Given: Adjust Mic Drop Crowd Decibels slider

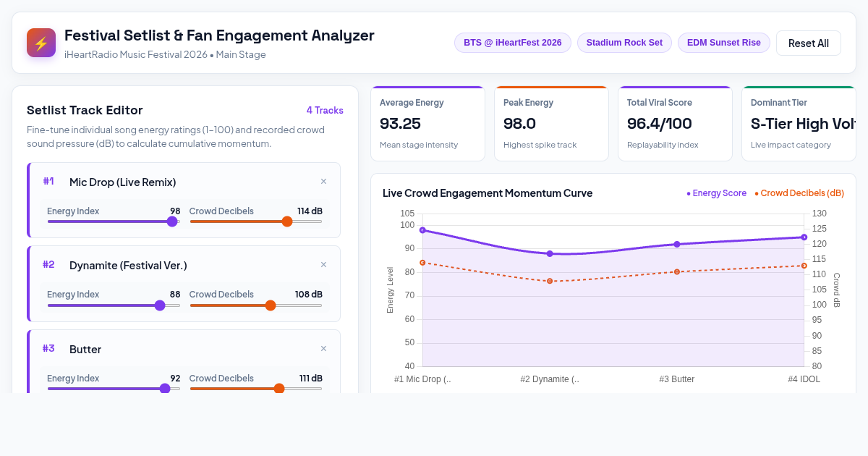Looking at the screenshot, I should pos(256,221).
